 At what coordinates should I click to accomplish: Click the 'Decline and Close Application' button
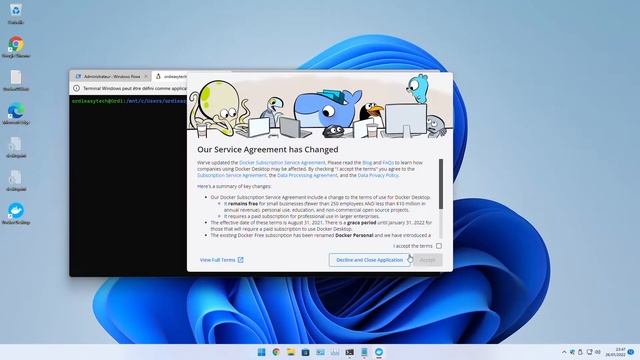click(369, 260)
